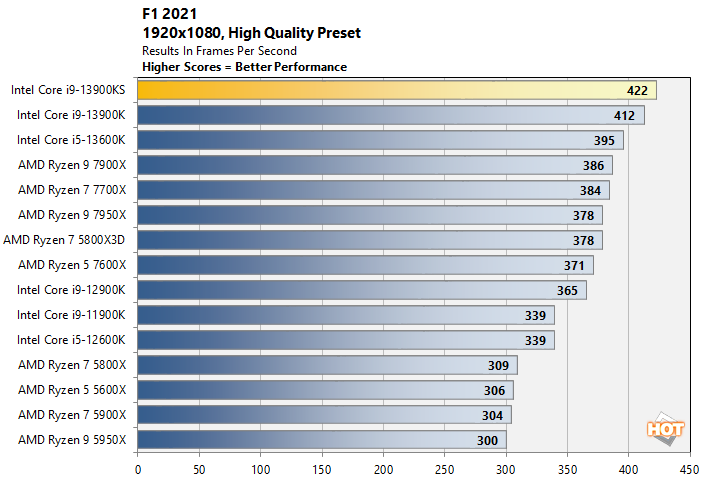Click the 304 bar value
The height and width of the screenshot is (480, 708).
click(492, 415)
